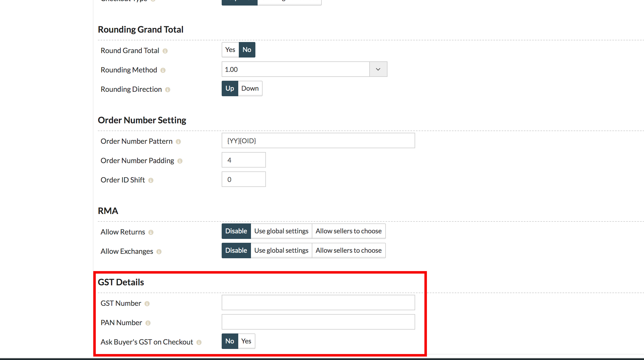Click info icon next to Rounding Direction

coord(167,90)
